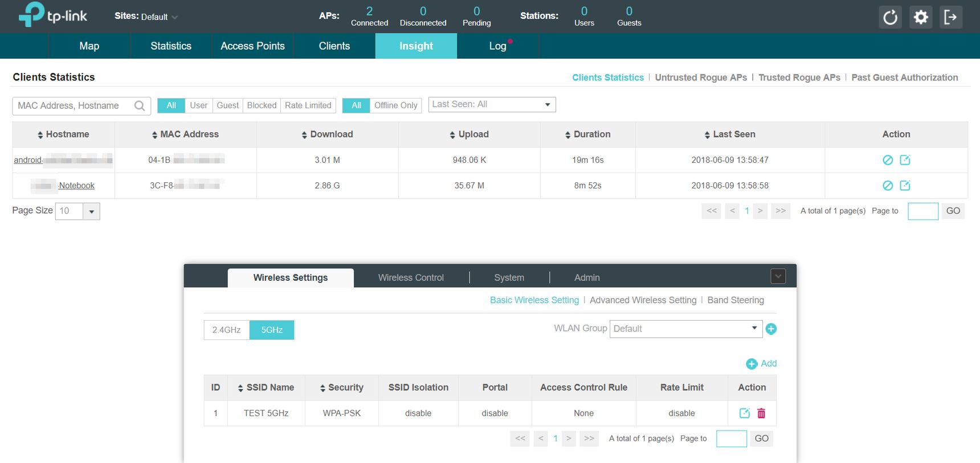Click the tp-link logo
Viewport: 980px width, 463px height.
tap(53, 15)
